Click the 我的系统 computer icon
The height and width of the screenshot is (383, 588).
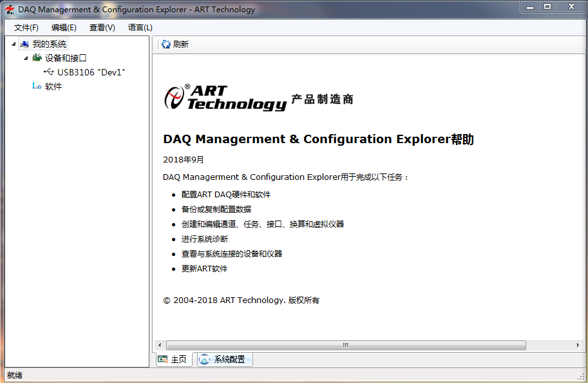tap(24, 44)
